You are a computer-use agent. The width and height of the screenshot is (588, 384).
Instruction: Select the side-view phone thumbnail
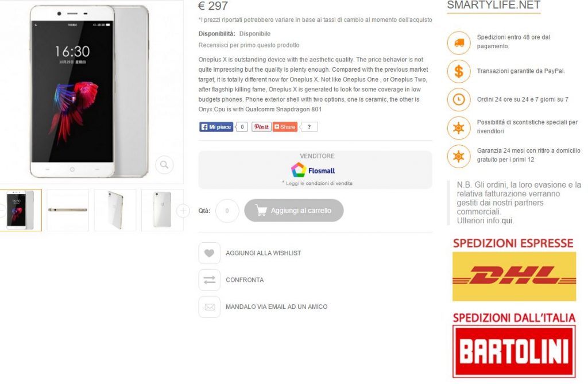[68, 210]
